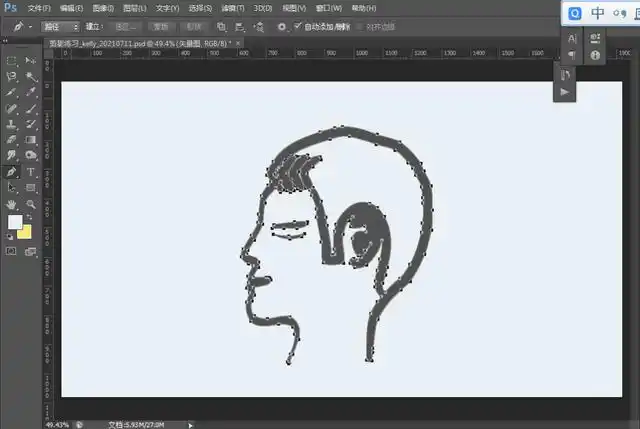Select the Rectangle shape tool
Screen dimensions: 640x429
tap(31, 188)
